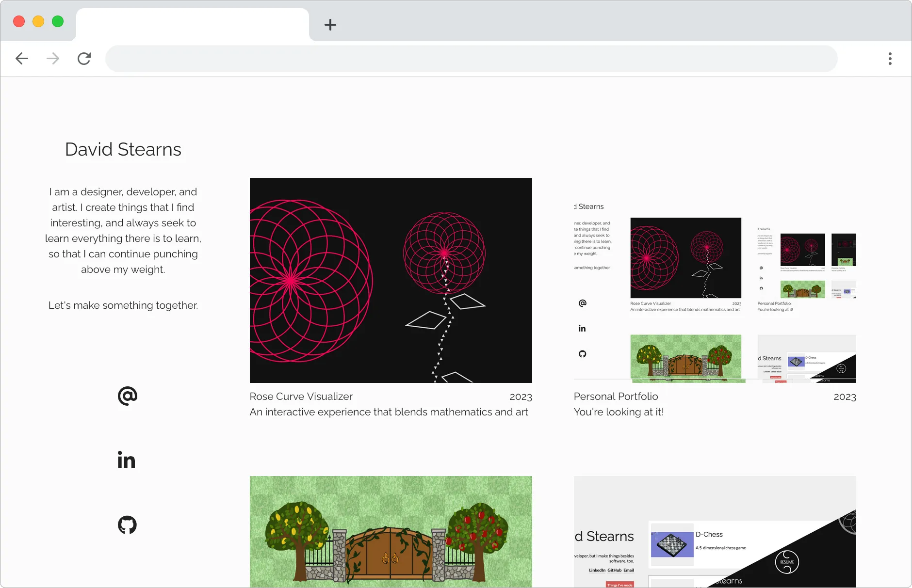912x588 pixels.
Task: Select the current blank browser tab
Action: pos(192,24)
